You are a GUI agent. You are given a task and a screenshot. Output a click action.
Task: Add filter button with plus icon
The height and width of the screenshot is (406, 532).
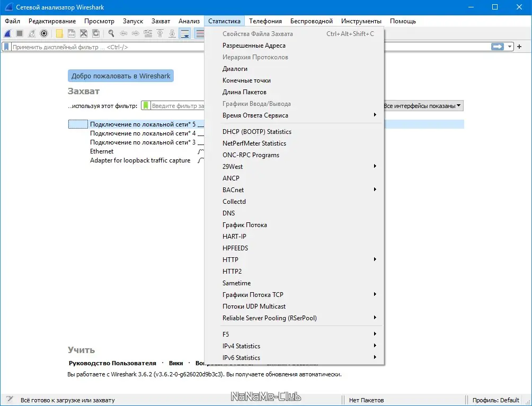[x=519, y=47]
